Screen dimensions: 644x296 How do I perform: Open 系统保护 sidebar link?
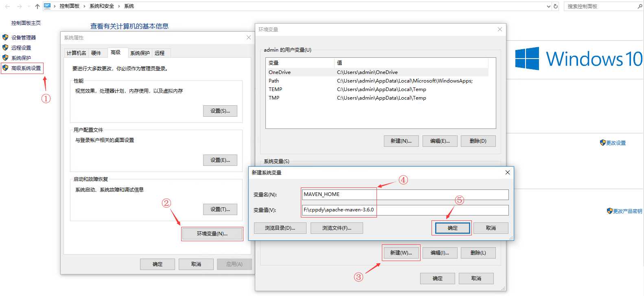coord(21,58)
